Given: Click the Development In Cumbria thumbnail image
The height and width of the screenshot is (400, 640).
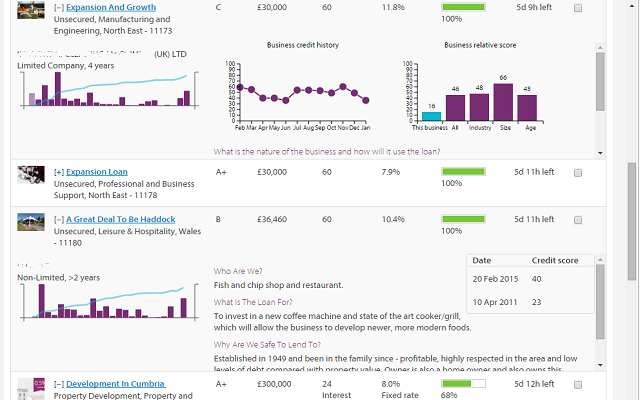Looking at the screenshot, I should point(32,387).
